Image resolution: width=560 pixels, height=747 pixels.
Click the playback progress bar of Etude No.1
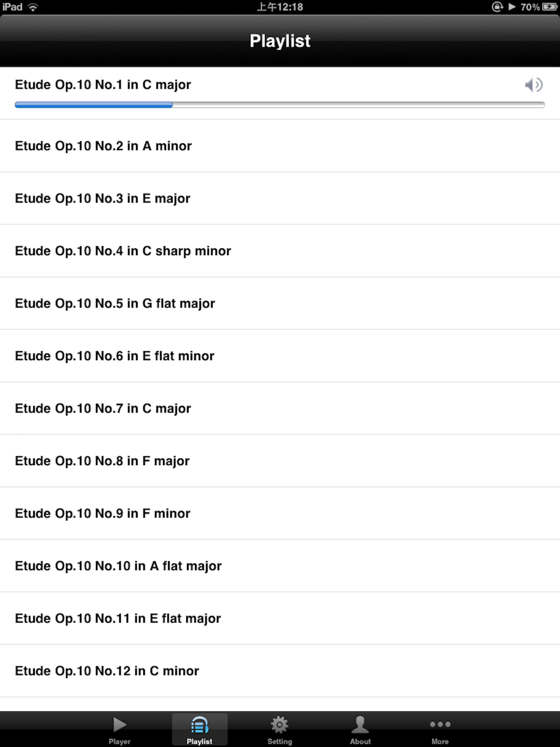coord(279,105)
